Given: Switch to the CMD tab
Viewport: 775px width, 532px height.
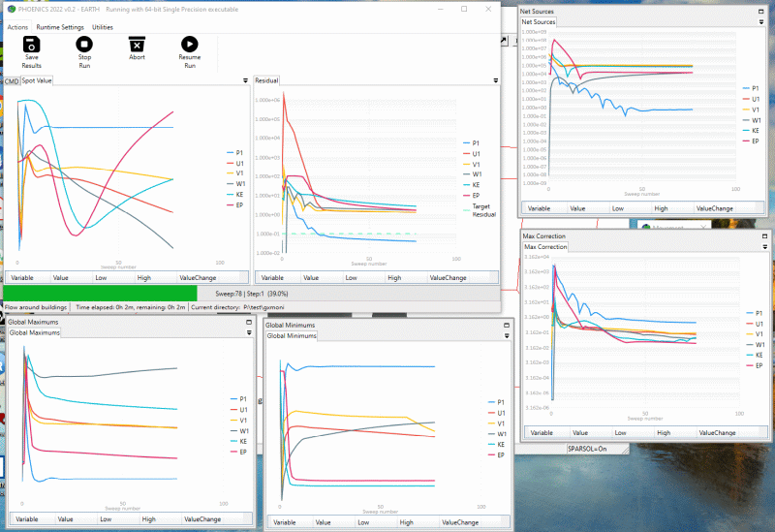Looking at the screenshot, I should [12, 80].
